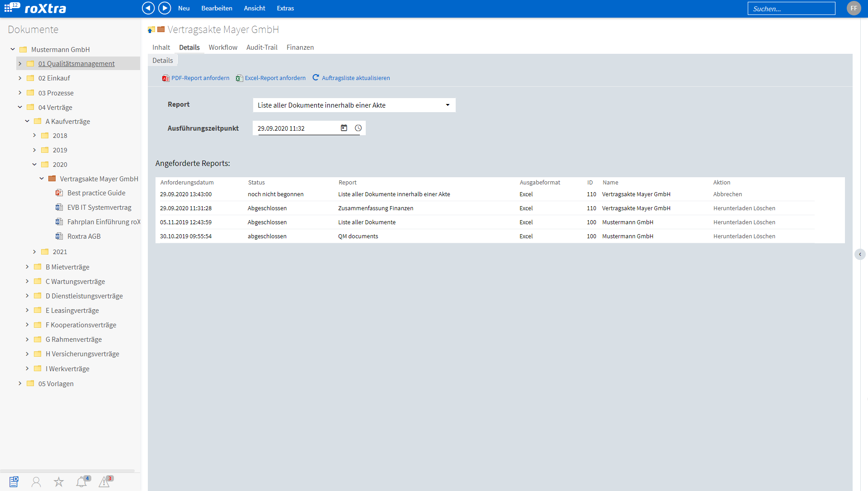The height and width of the screenshot is (491, 868).
Task: Collapse the 04 Verträge folder
Action: click(19, 107)
